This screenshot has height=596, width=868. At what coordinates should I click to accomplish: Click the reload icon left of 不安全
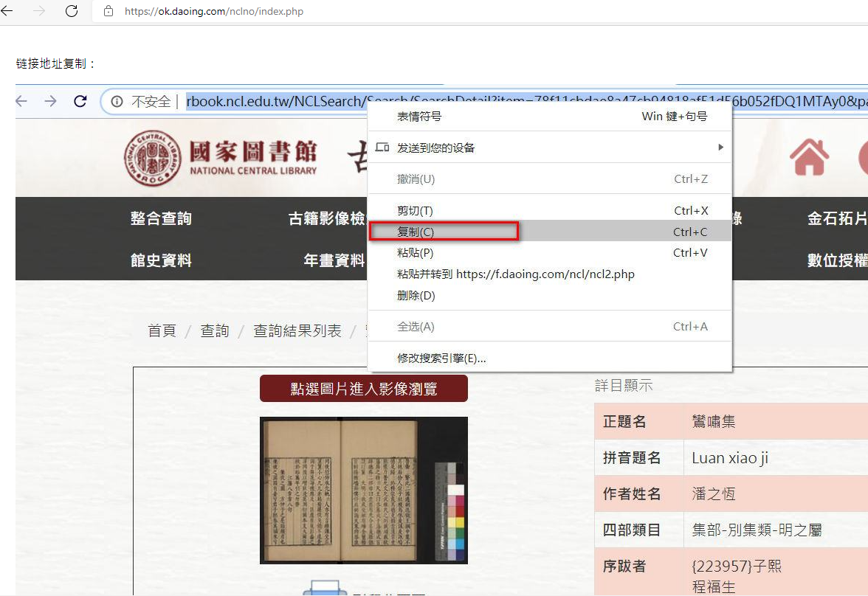point(80,101)
